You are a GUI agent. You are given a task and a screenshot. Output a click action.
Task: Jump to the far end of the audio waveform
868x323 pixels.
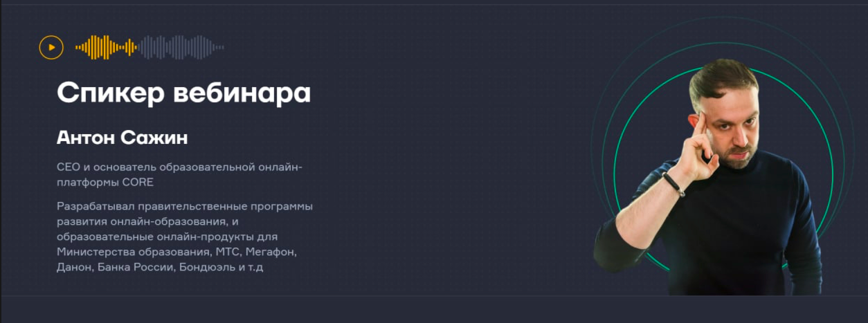pos(221,47)
